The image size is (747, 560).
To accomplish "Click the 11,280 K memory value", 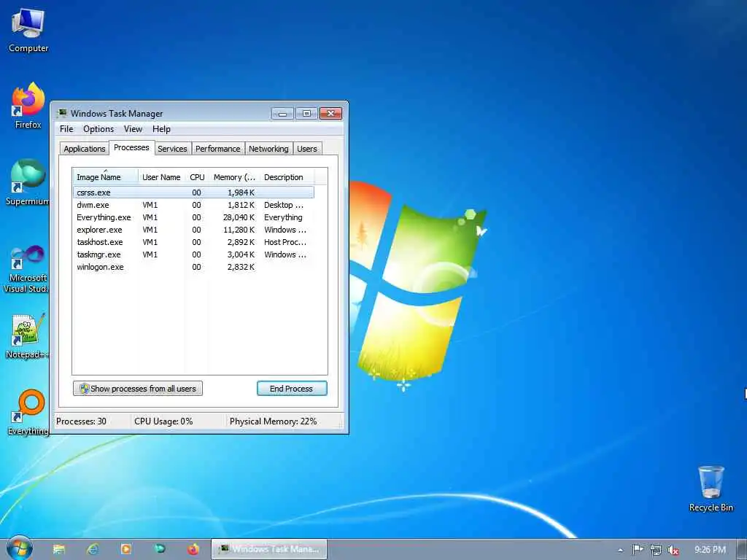I will pyautogui.click(x=239, y=230).
